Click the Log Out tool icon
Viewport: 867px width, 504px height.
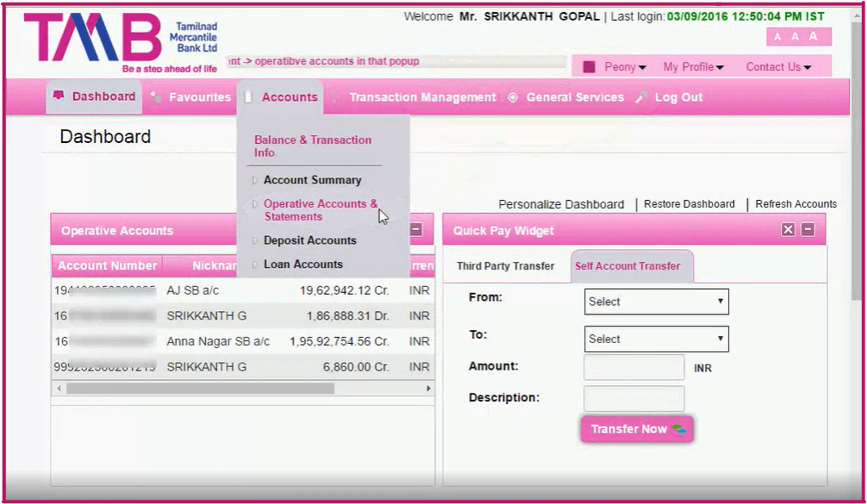click(x=640, y=97)
